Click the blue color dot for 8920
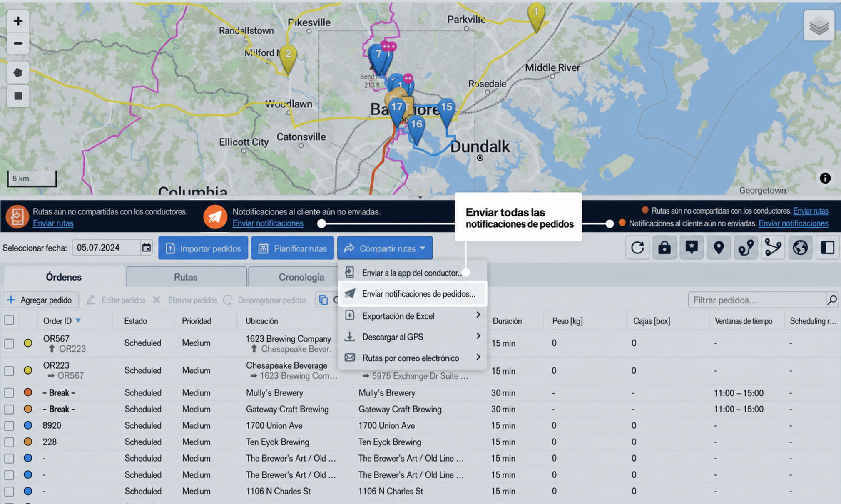 28,425
